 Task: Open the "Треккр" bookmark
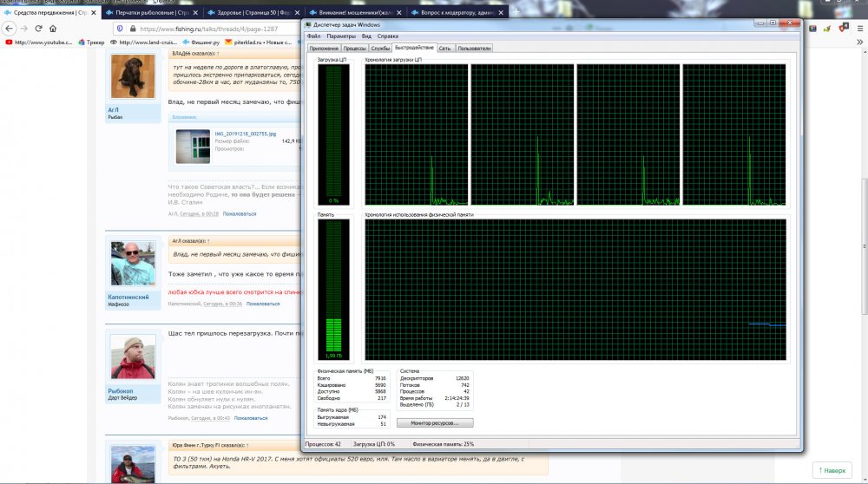91,42
